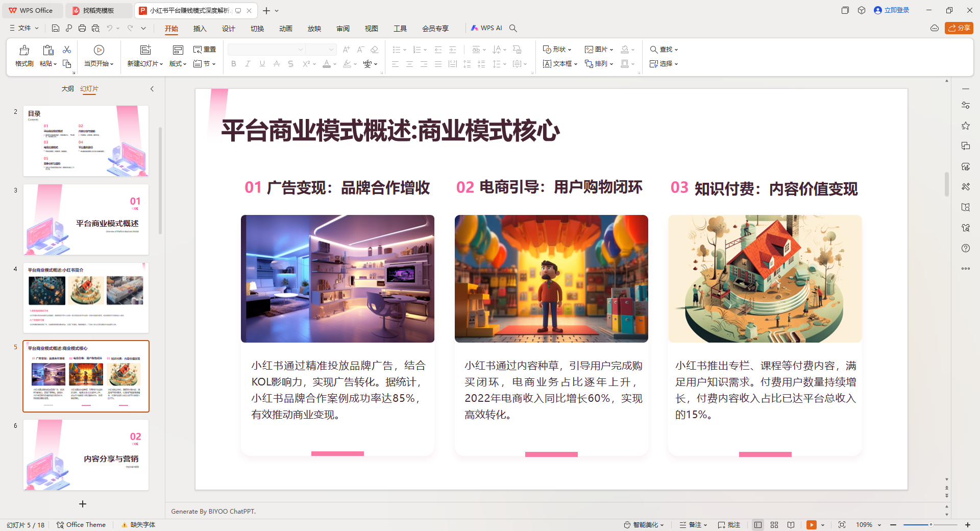
Task: Click the Comments (批注) button in status bar
Action: pos(729,525)
